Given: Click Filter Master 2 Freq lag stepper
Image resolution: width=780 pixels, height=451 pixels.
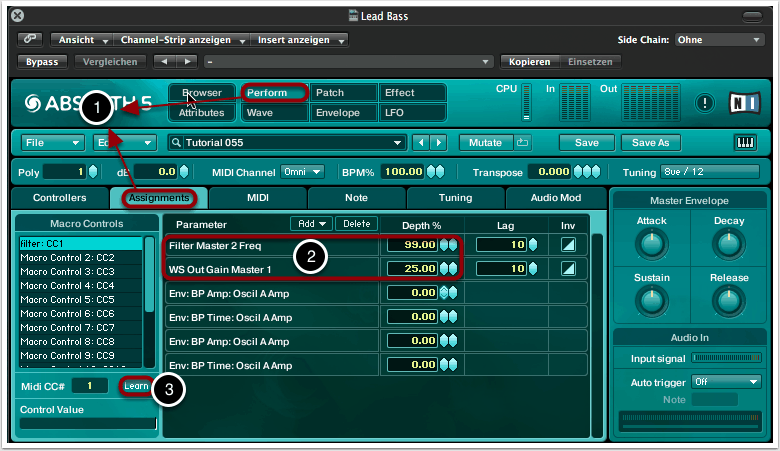Looking at the screenshot, I should [533, 245].
